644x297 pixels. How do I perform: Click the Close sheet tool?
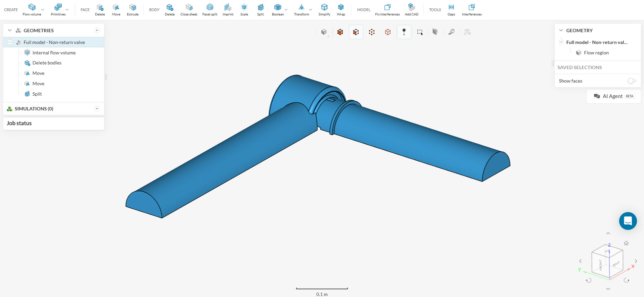[189, 9]
